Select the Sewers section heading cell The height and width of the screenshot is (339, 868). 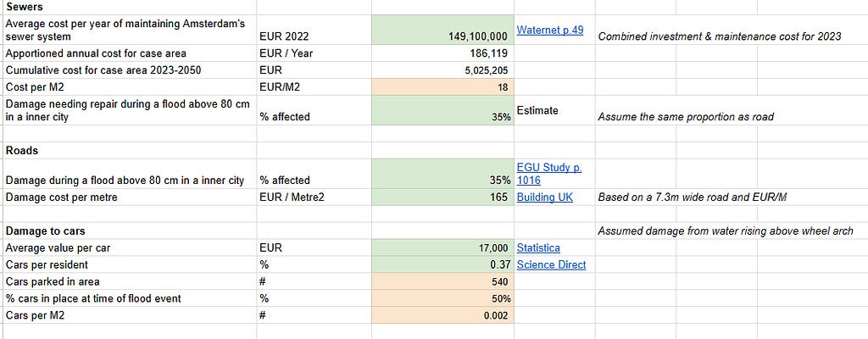point(130,7)
